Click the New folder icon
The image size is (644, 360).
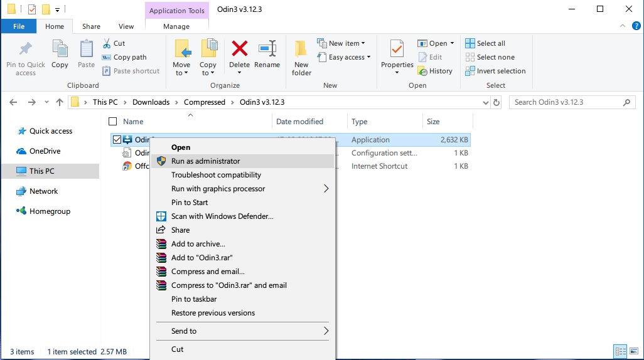[301, 49]
